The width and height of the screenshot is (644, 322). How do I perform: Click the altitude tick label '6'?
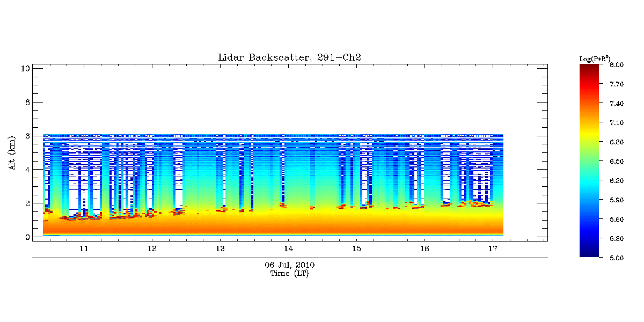[x=26, y=136]
